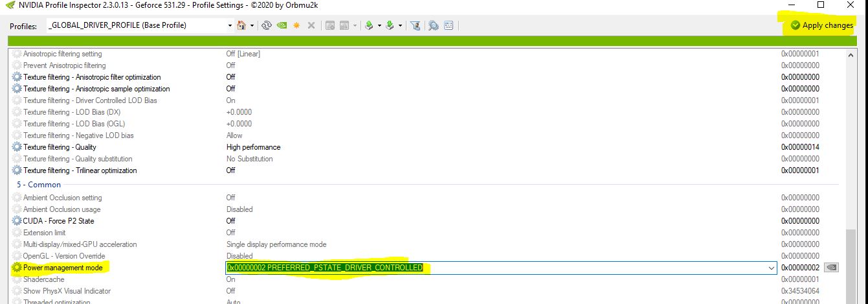This screenshot has width=868, height=304.
Task: Open the import profiles dropdown arrow
Action: tap(400, 25)
